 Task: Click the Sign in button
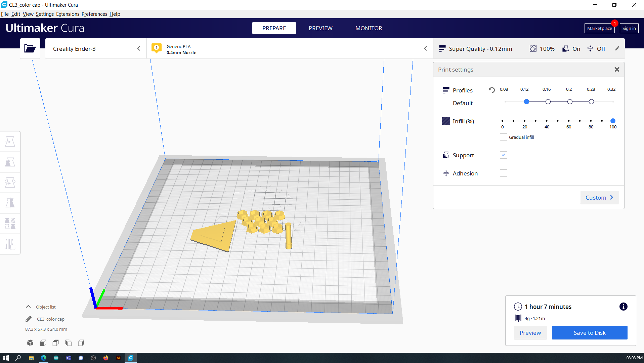[629, 28]
